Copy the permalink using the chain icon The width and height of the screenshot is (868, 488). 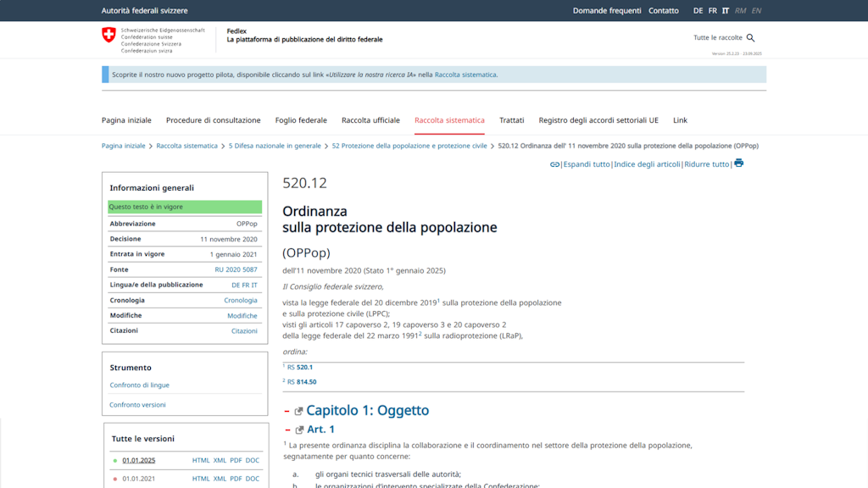(555, 164)
